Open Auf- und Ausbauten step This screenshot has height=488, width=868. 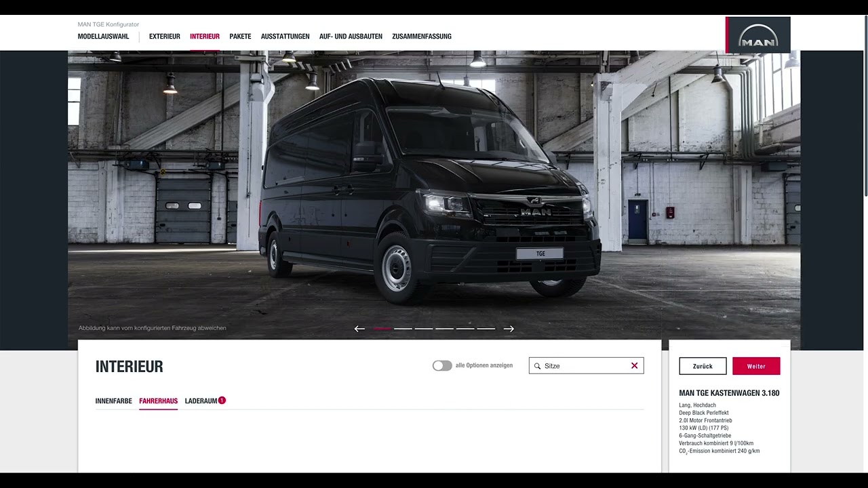coord(351,37)
